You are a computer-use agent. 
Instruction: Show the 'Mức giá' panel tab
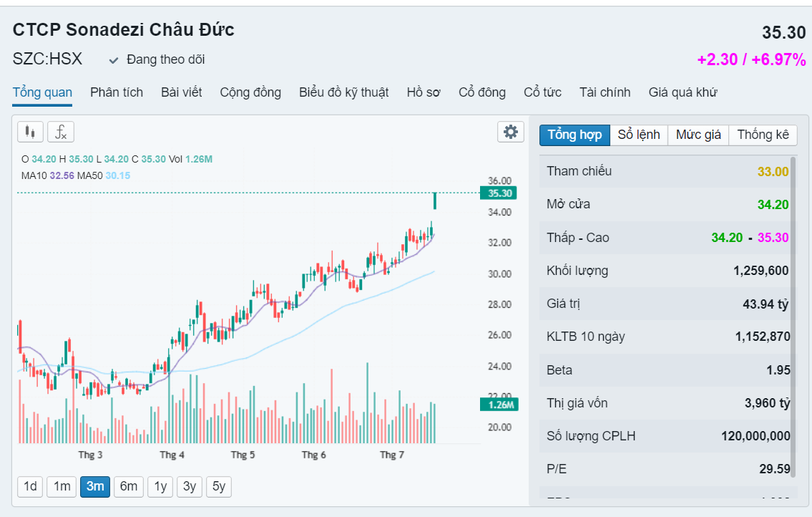click(698, 135)
